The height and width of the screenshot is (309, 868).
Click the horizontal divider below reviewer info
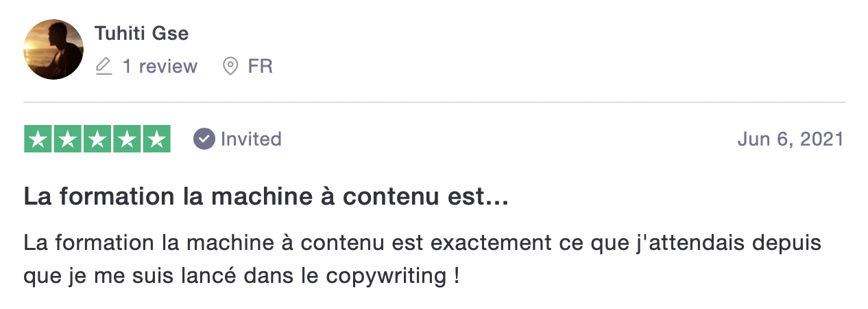tap(435, 103)
